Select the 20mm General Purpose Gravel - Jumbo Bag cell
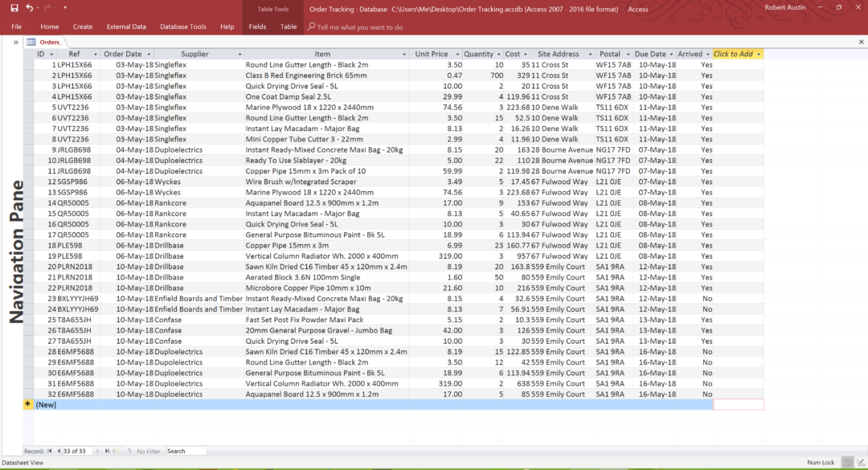This screenshot has height=470, width=868. pos(326,330)
